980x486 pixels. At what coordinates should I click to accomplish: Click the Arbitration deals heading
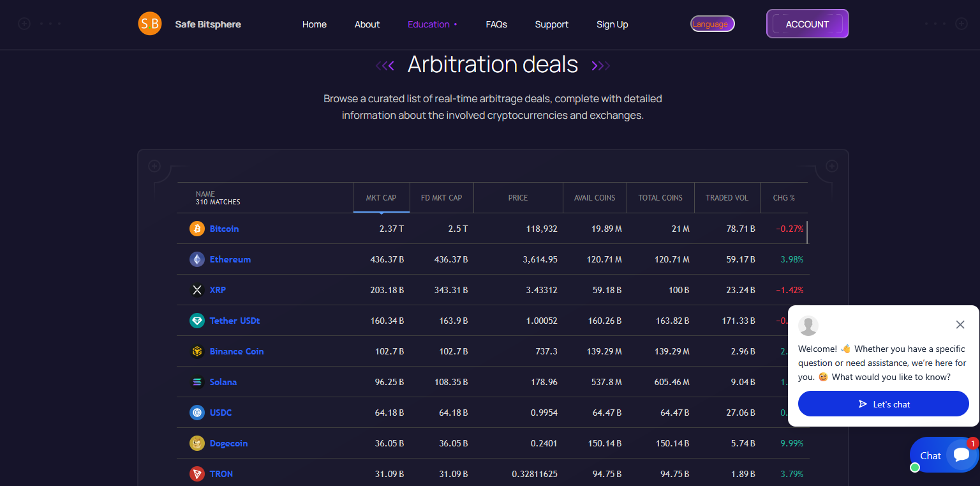493,65
